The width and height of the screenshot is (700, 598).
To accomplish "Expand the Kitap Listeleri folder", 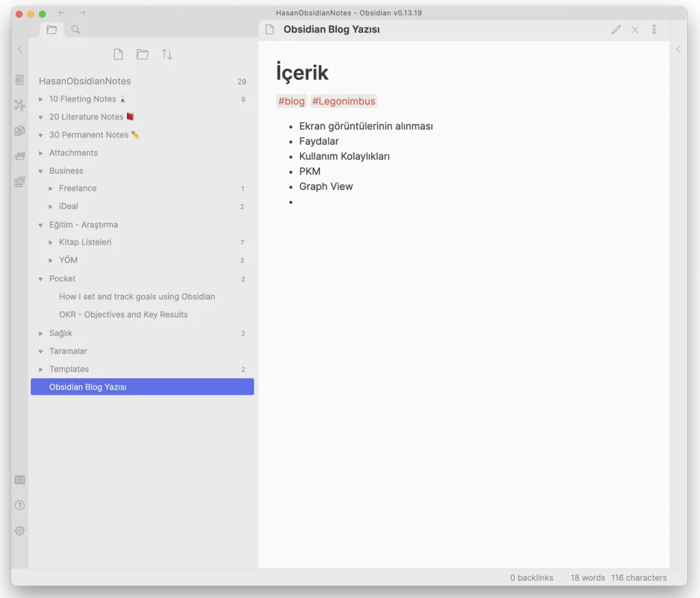I will [x=51, y=243].
